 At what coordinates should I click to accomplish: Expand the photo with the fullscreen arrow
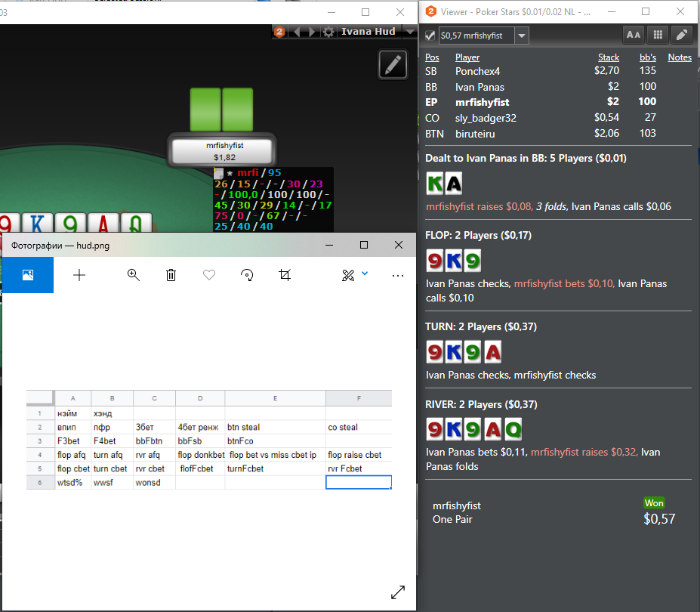[x=398, y=592]
